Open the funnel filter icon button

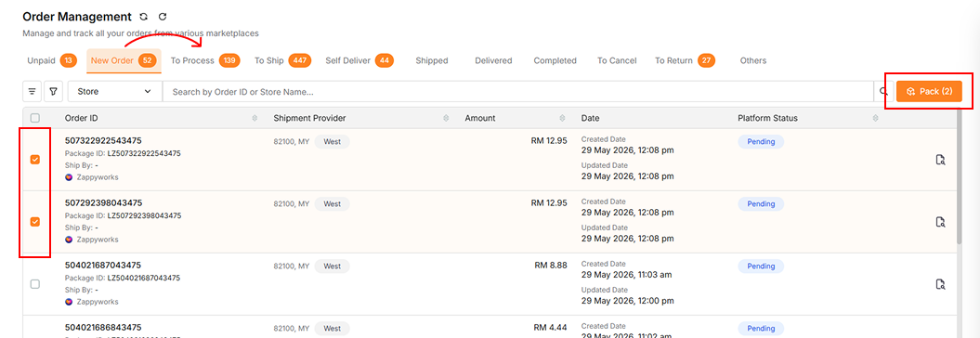coord(54,91)
